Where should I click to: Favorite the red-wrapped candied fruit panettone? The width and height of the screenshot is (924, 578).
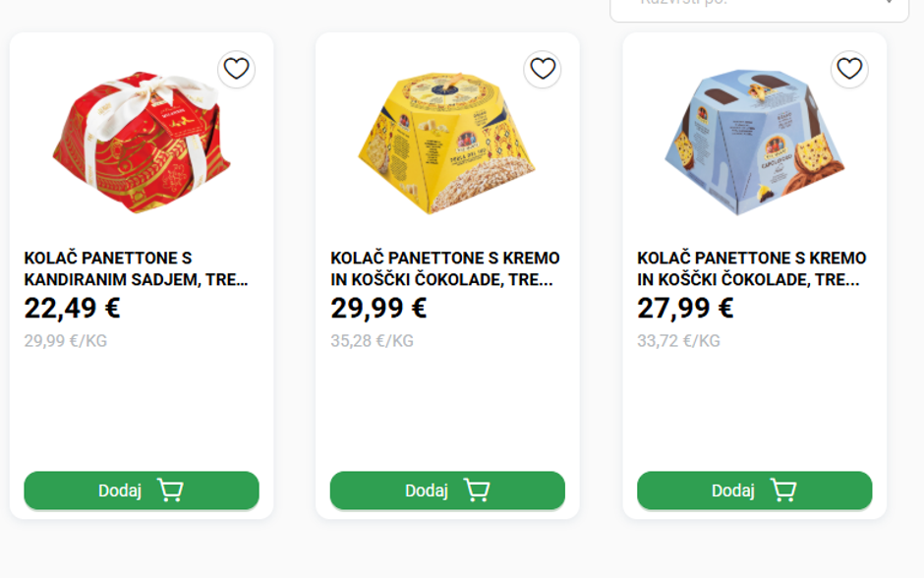[x=236, y=69]
